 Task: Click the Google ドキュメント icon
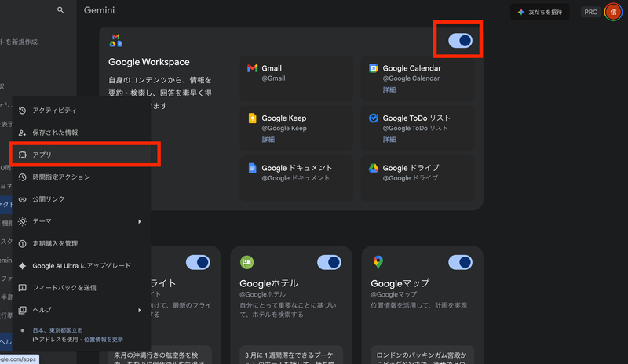252,168
